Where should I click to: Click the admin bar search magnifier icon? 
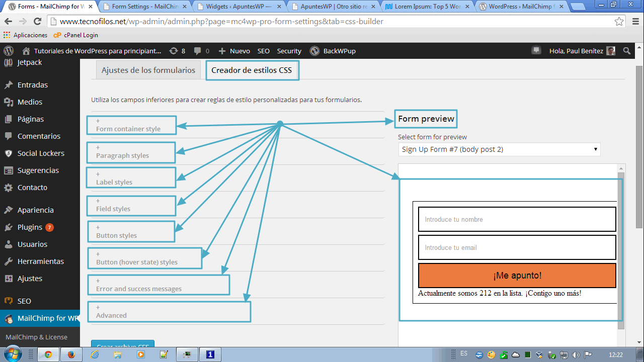click(x=627, y=51)
